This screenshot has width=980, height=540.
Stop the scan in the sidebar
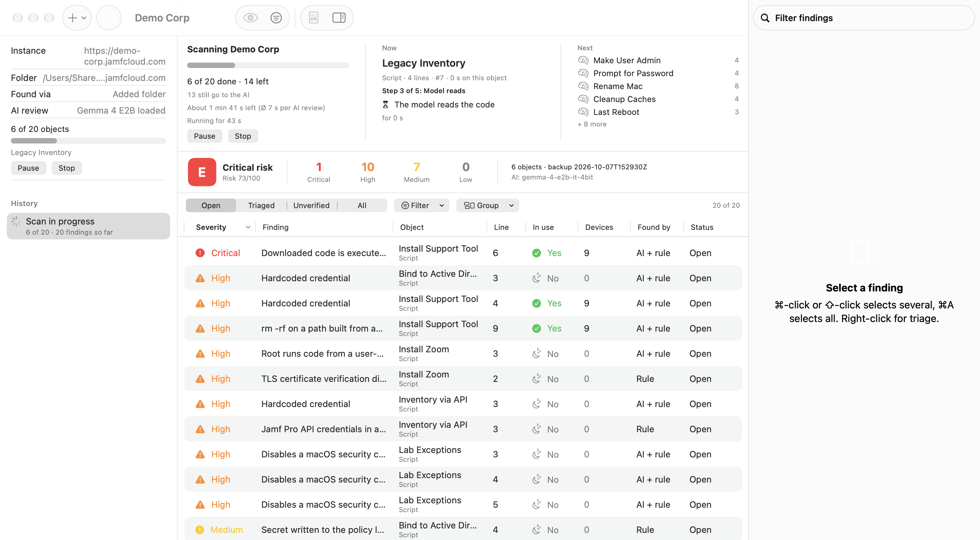click(x=67, y=168)
